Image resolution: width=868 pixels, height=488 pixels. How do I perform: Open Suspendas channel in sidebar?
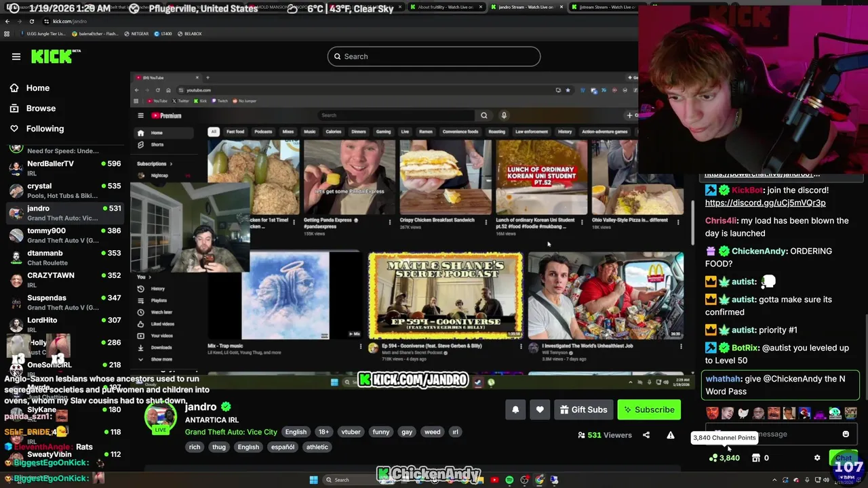(x=64, y=302)
